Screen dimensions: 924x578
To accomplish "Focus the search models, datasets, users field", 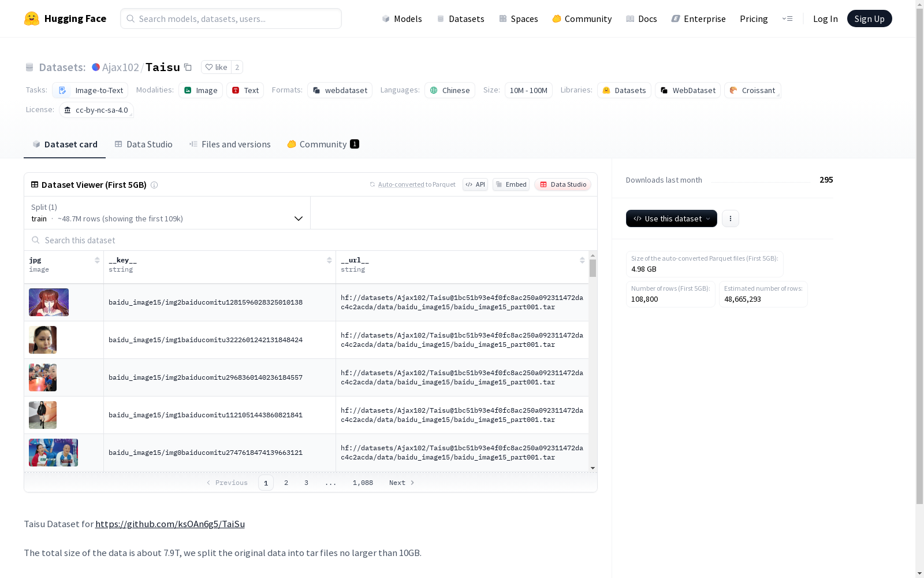I will coord(231,18).
